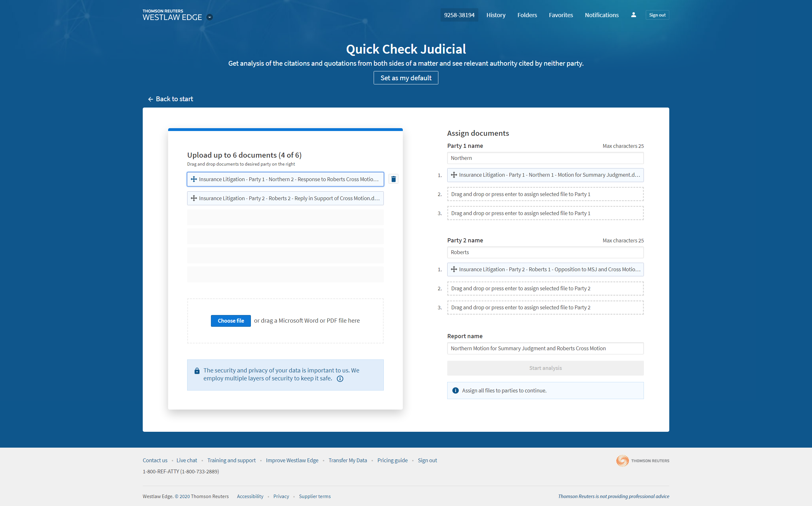812x506 pixels.
Task: Click the Thomson Reuters footer logo
Action: click(642, 461)
